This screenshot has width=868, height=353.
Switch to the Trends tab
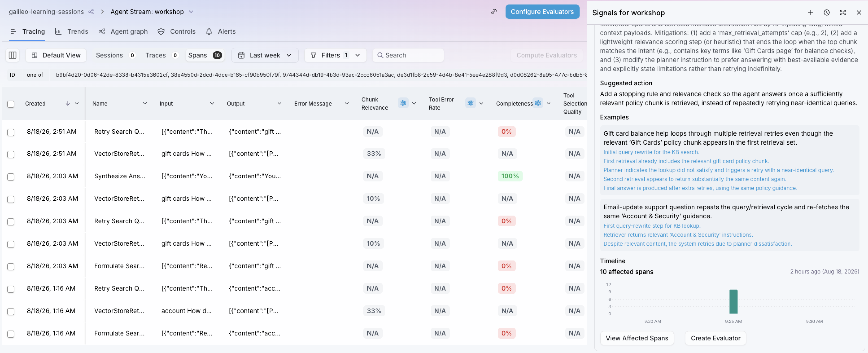[71, 31]
